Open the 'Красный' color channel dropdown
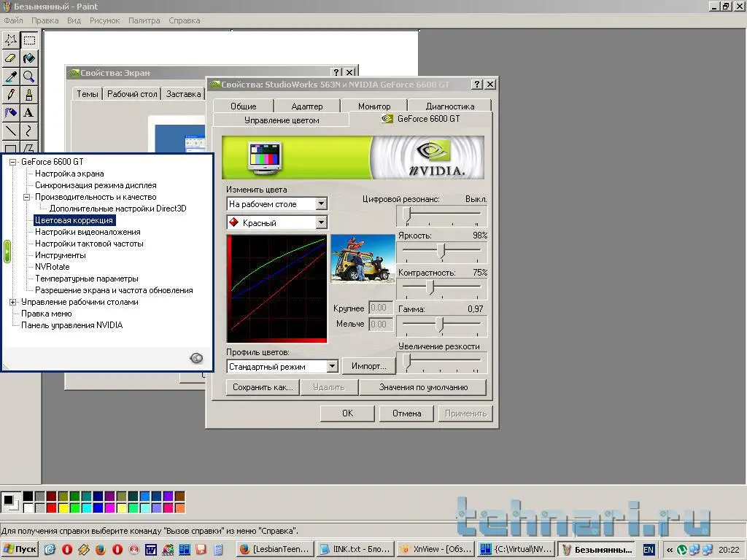Image resolution: width=747 pixels, height=560 pixels. (x=321, y=222)
